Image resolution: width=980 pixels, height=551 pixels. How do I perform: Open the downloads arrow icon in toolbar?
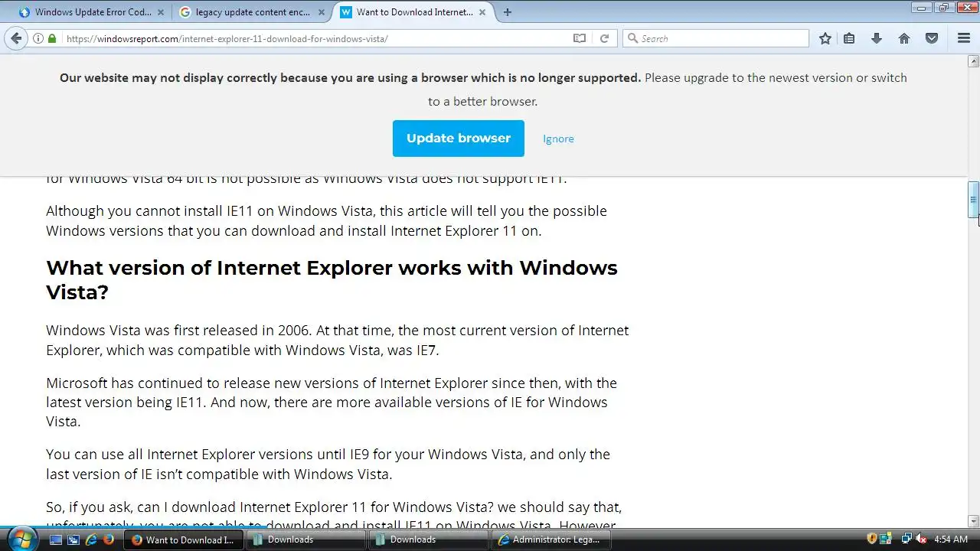[877, 38]
